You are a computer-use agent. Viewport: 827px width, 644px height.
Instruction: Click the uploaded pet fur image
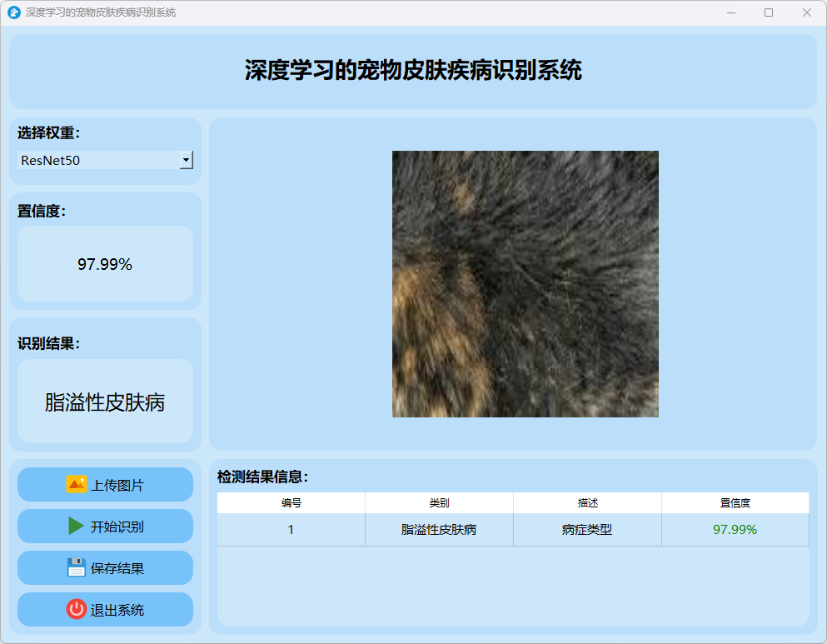click(x=525, y=283)
